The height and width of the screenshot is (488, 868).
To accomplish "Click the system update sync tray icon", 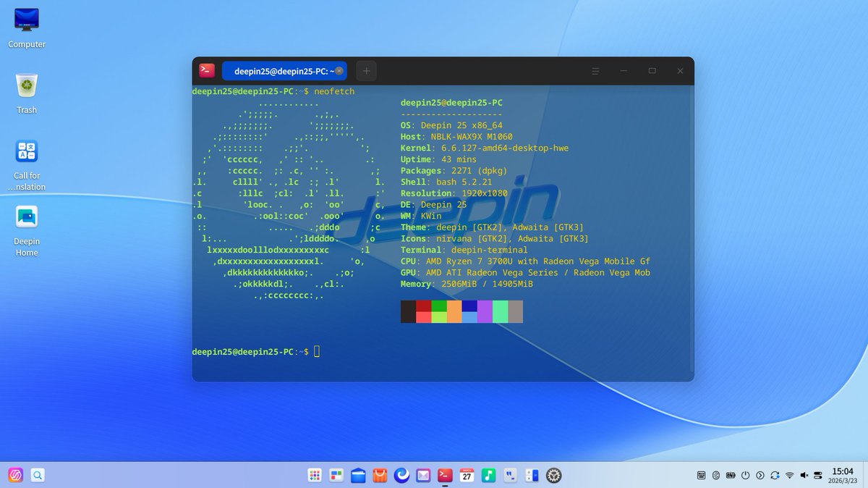I will [x=775, y=475].
